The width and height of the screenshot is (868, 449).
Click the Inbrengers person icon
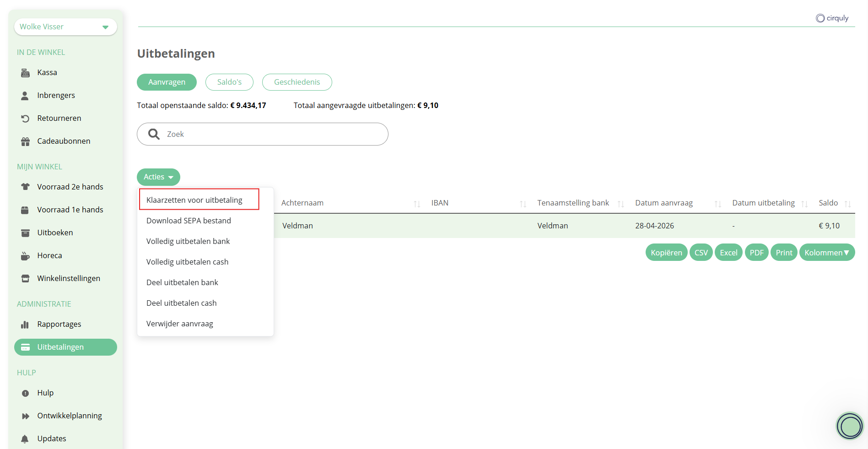25,96
